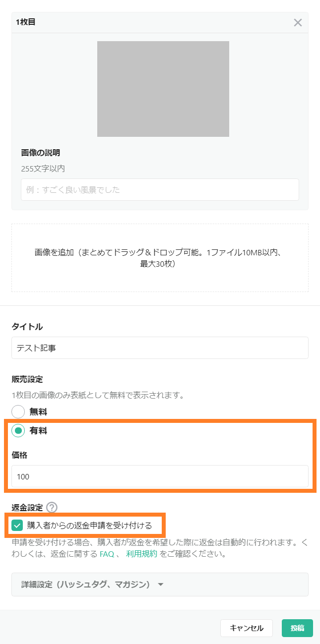The image size is (320, 644).
Task: Submit the post with the 投稿 button
Action: pos(297,628)
